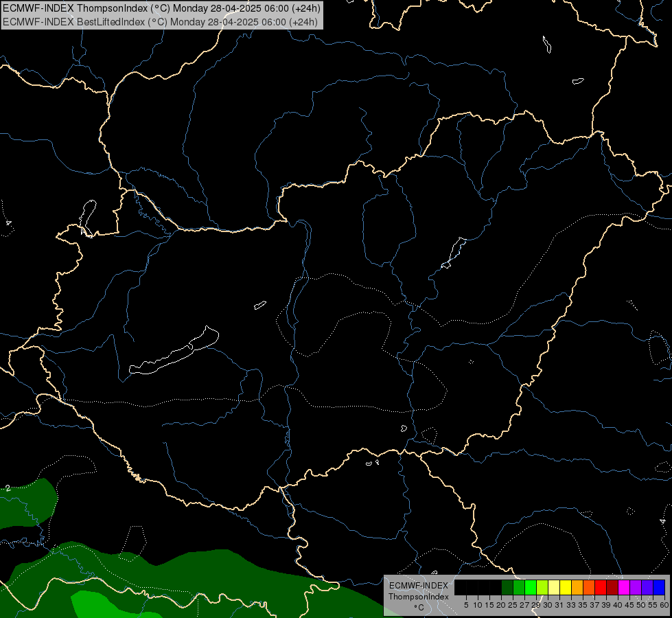Click legend tick label 29
This screenshot has width=672, height=618.
click(536, 605)
